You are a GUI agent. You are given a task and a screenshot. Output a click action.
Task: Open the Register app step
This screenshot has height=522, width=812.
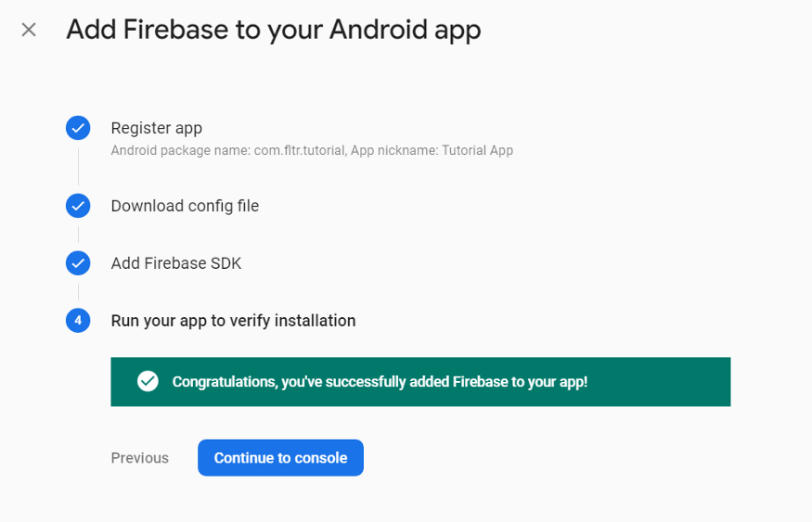click(x=157, y=128)
